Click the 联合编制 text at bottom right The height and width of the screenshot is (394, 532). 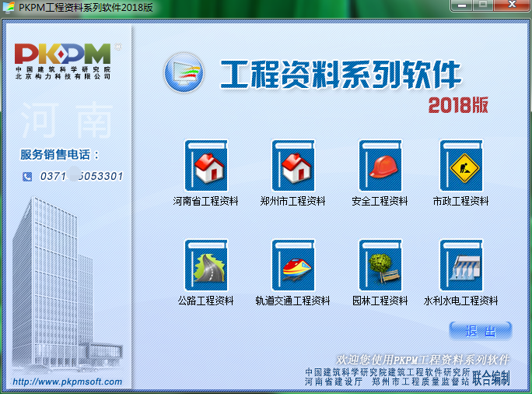tap(491, 378)
